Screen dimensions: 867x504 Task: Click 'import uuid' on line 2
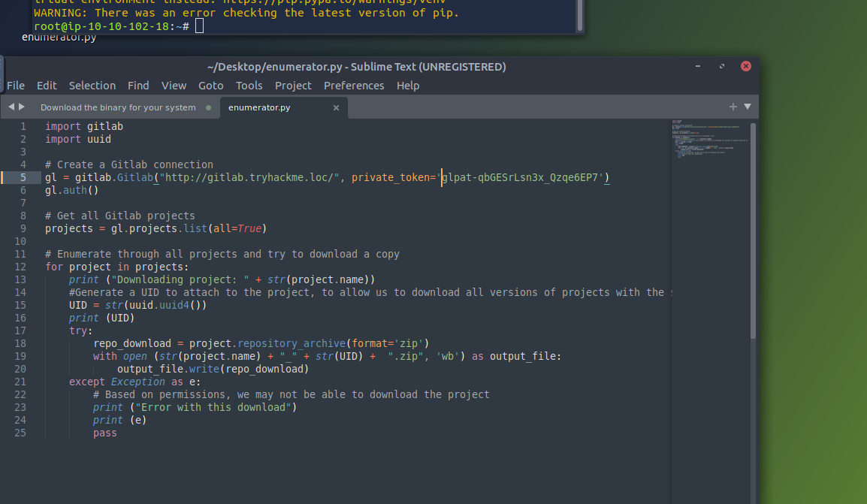pos(78,139)
